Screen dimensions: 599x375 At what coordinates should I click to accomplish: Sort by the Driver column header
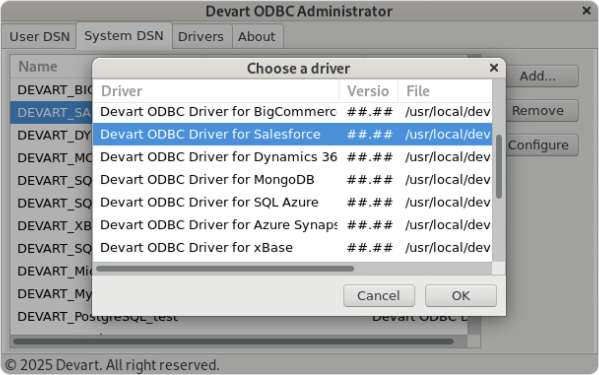coord(216,91)
